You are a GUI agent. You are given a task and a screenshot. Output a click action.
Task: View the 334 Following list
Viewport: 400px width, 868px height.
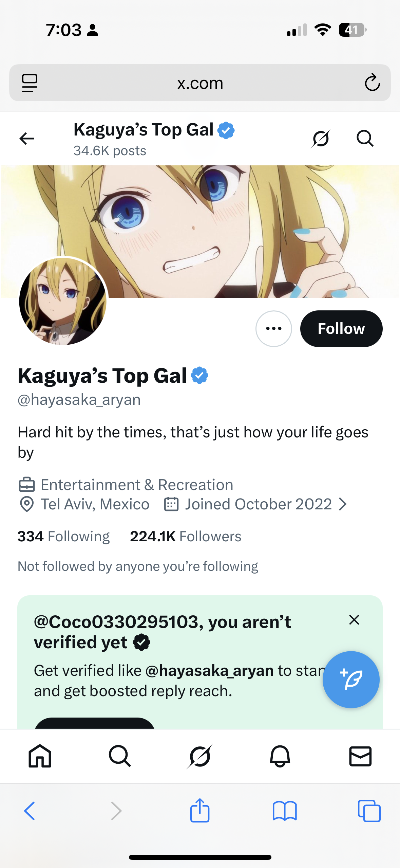64,537
